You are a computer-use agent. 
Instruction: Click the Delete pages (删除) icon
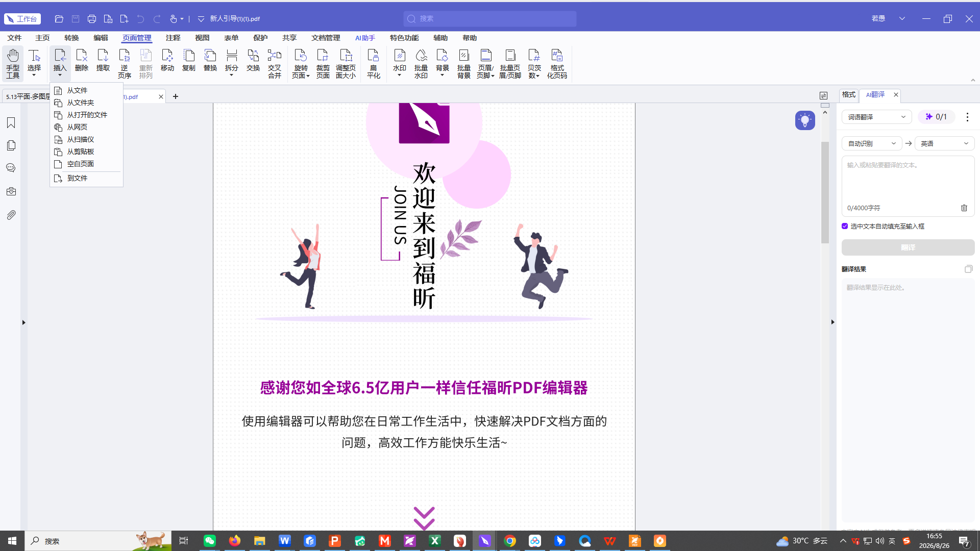82,61
